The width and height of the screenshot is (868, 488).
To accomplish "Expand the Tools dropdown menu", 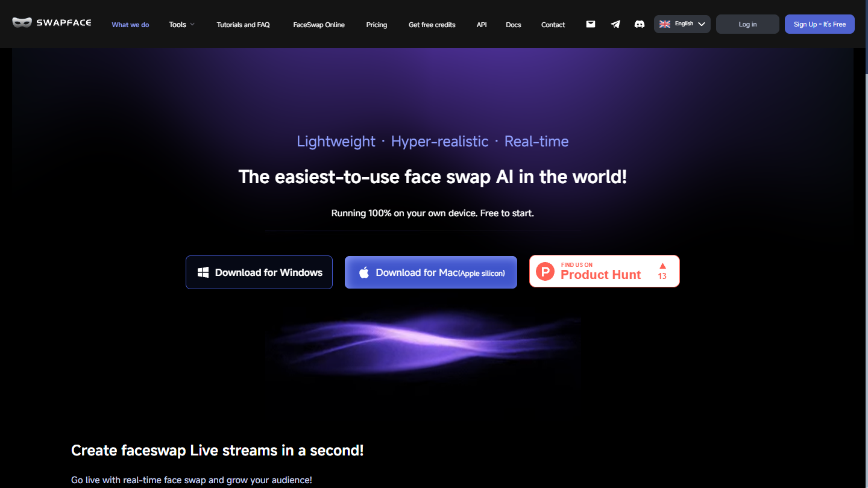I will (181, 25).
